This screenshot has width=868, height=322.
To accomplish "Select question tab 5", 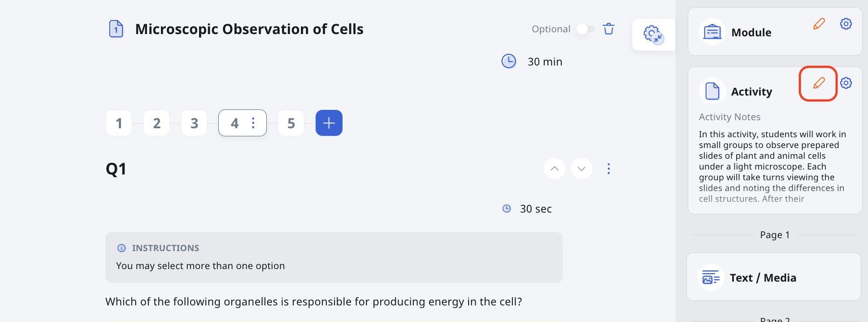I will (291, 122).
